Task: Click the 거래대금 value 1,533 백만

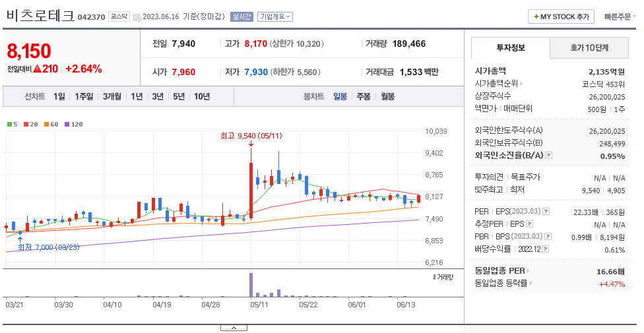Action: coord(419,73)
